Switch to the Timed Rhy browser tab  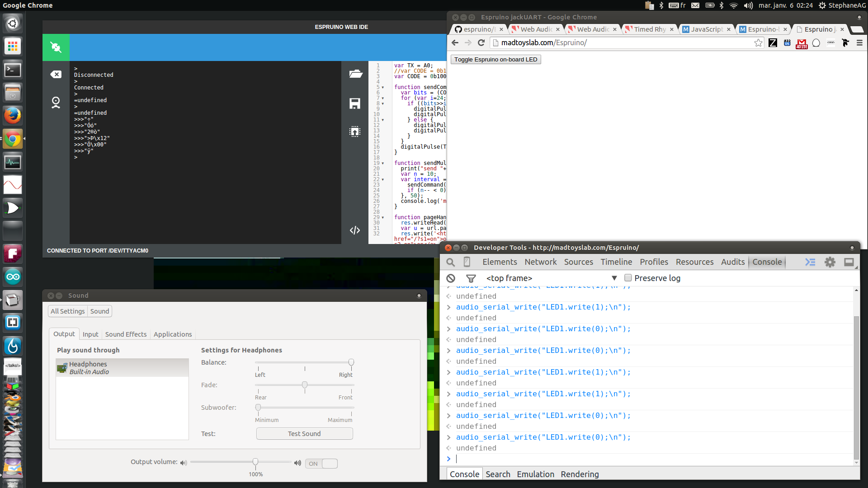point(649,29)
